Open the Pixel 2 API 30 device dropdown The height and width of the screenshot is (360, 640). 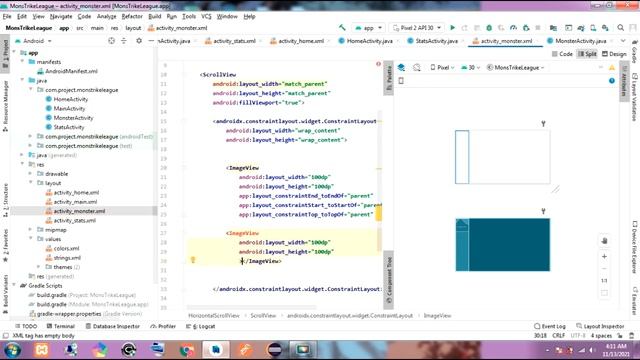tap(417, 28)
